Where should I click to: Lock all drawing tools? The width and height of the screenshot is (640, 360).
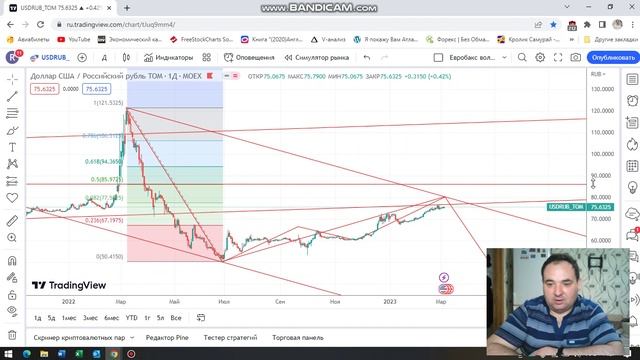click(12, 295)
